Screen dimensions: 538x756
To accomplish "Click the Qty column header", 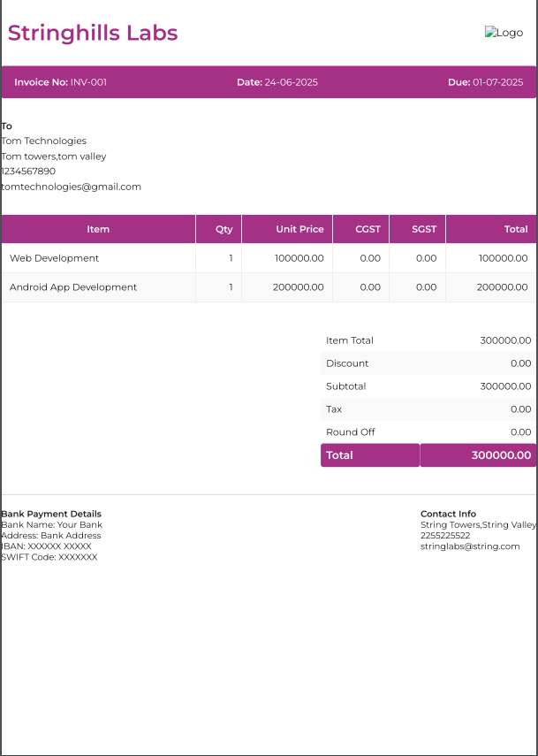I will pos(224,229).
